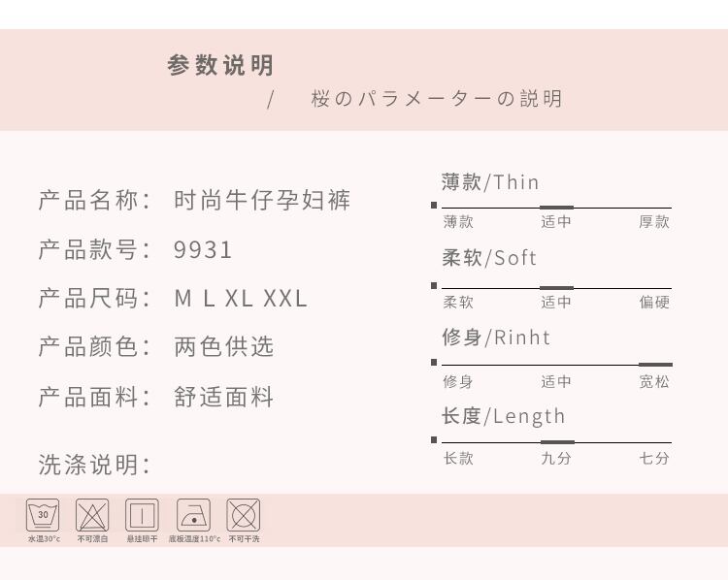728x580 pixels.
Task: Click the product model number 9931
Action: pyautogui.click(x=203, y=250)
